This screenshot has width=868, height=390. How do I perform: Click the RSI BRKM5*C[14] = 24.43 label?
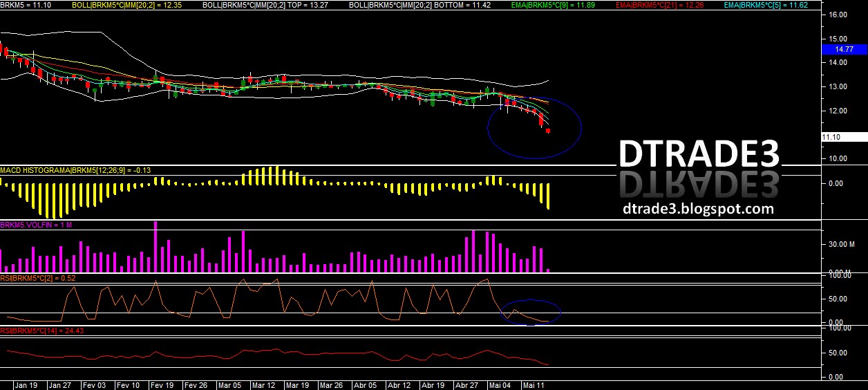(x=42, y=331)
